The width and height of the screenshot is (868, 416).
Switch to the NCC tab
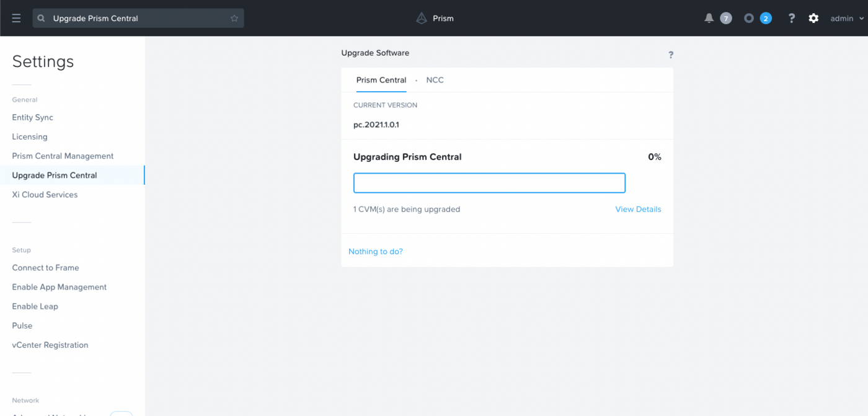click(x=435, y=80)
